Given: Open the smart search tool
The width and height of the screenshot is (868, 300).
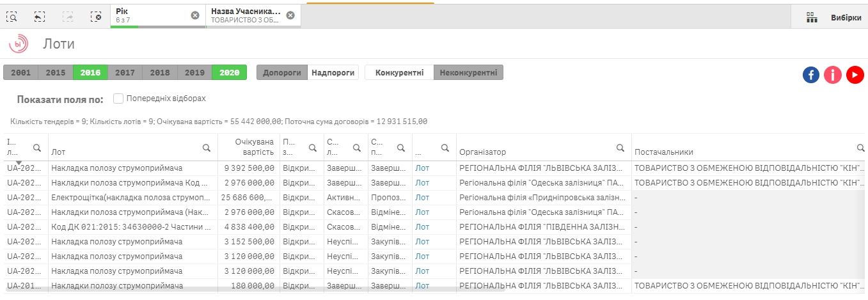Looking at the screenshot, I should tap(12, 17).
